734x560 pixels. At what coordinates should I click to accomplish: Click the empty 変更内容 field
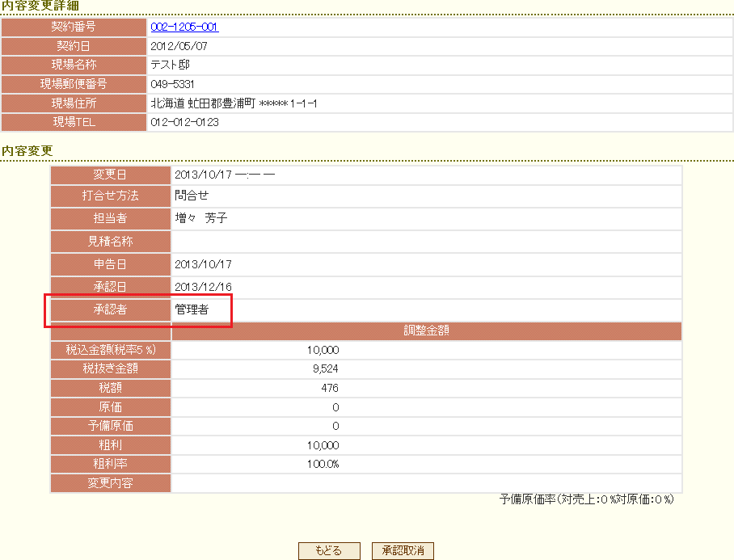pos(426,483)
